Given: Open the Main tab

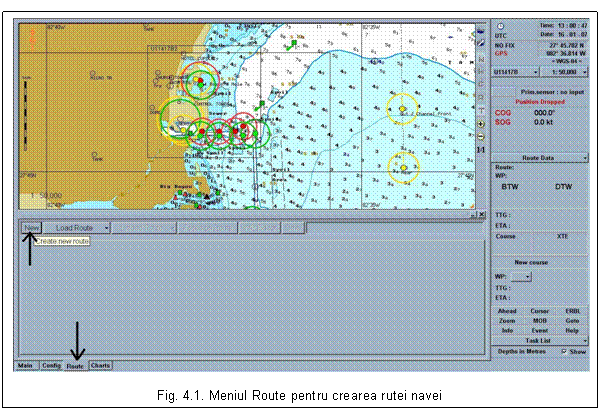Looking at the screenshot, I should tap(25, 366).
